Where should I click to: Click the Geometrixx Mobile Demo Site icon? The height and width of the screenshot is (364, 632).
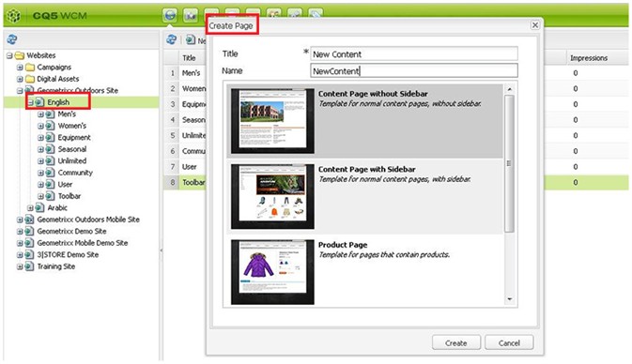(29, 243)
